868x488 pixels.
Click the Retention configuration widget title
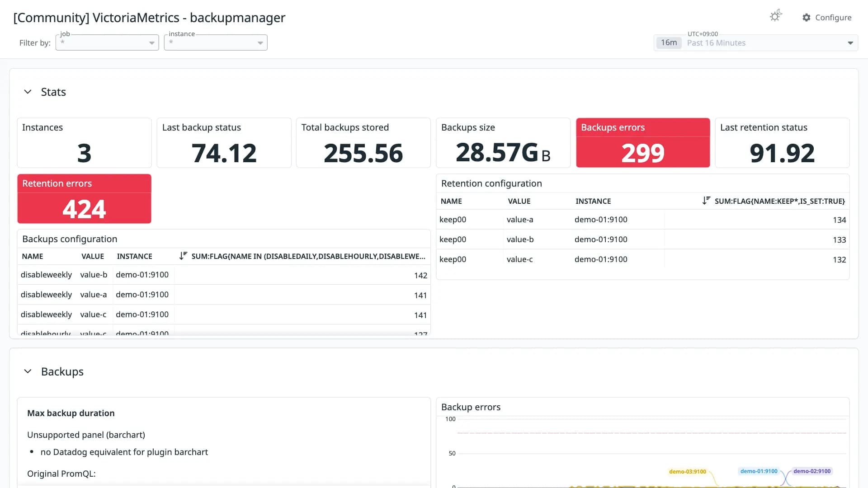click(x=491, y=183)
